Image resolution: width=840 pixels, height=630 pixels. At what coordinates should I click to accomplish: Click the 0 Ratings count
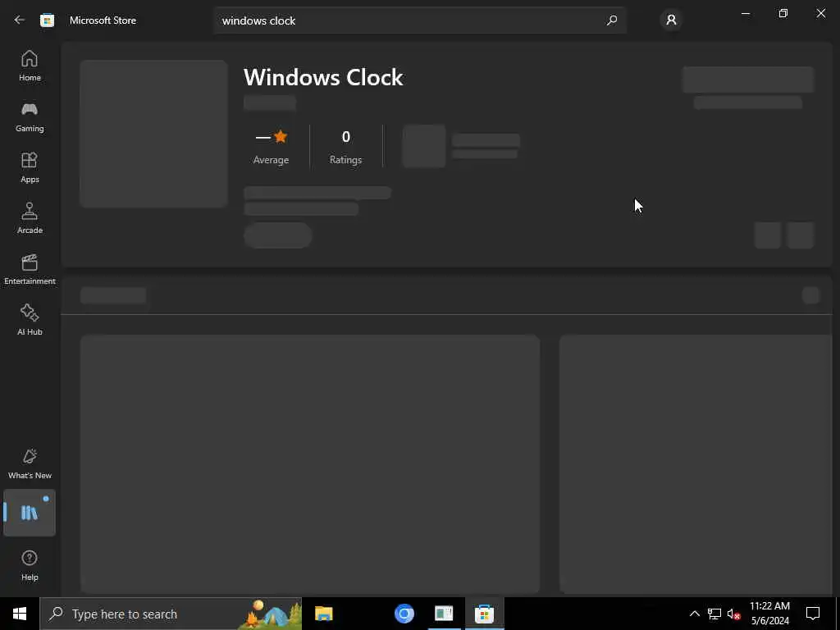[x=345, y=148]
